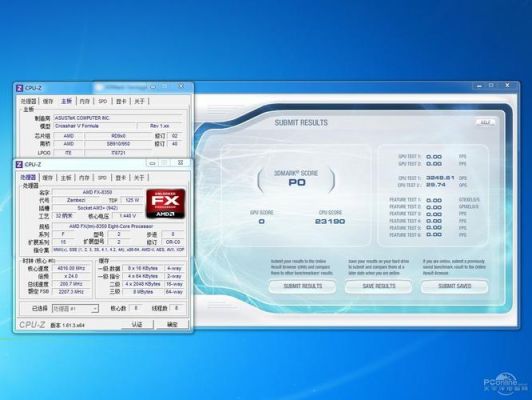Click the SB910/950 southbridge value

(118, 144)
